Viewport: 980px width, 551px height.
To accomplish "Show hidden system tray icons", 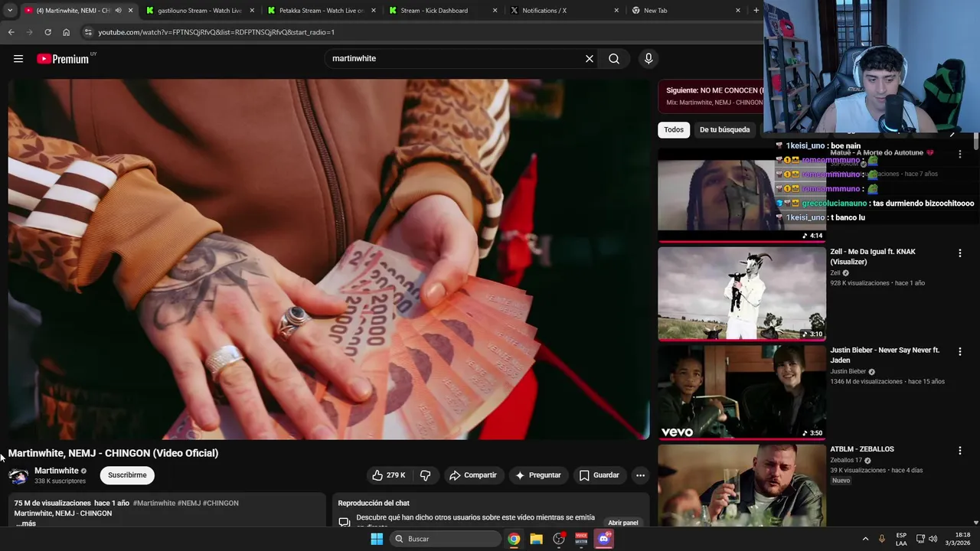I will (x=865, y=539).
